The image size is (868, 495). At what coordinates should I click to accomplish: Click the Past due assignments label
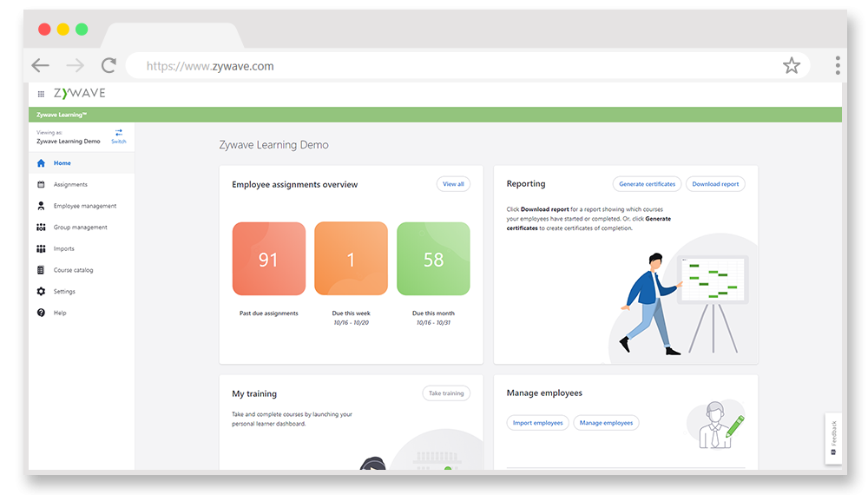click(x=269, y=313)
